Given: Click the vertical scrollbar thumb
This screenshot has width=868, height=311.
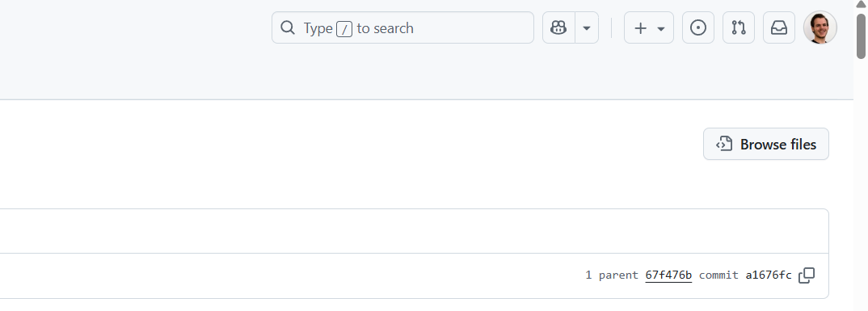Looking at the screenshot, I should [x=861, y=36].
